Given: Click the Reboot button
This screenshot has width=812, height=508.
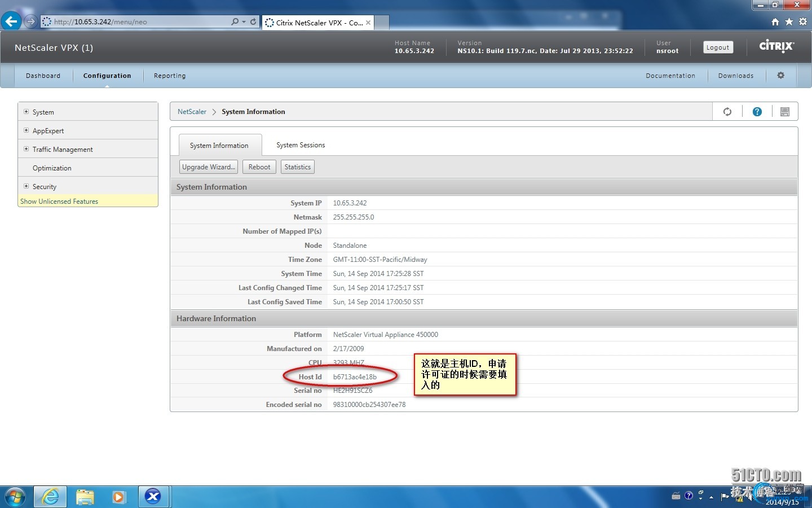Looking at the screenshot, I should [259, 167].
